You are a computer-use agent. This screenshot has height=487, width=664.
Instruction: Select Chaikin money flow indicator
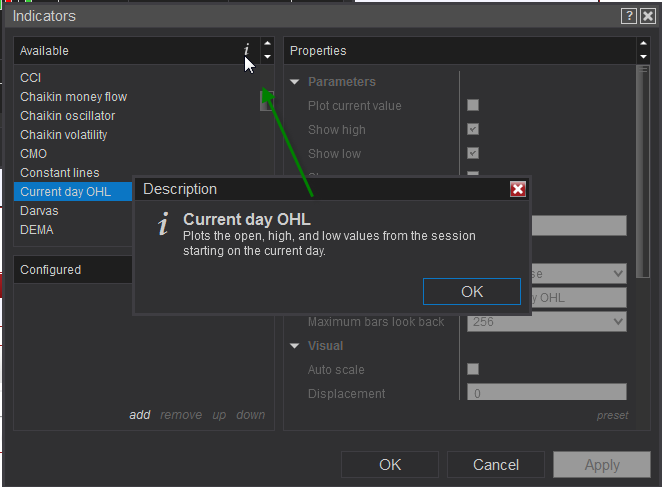pyautogui.click(x=74, y=97)
